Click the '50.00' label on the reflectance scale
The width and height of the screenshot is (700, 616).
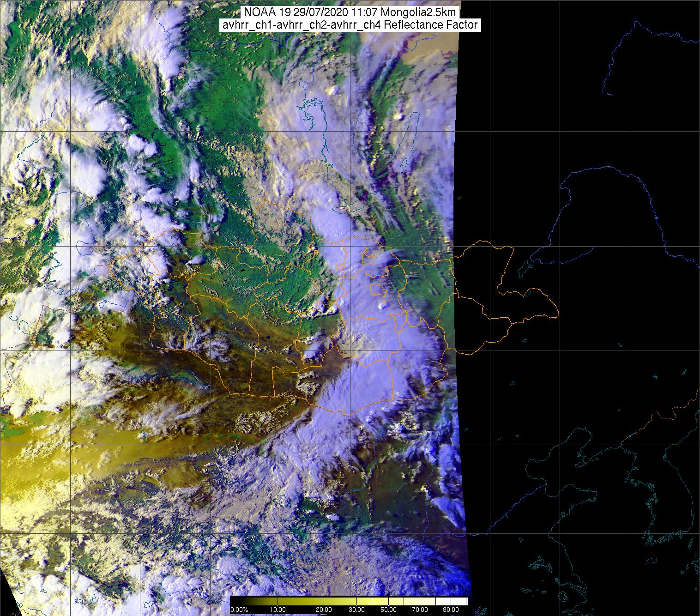(388, 610)
